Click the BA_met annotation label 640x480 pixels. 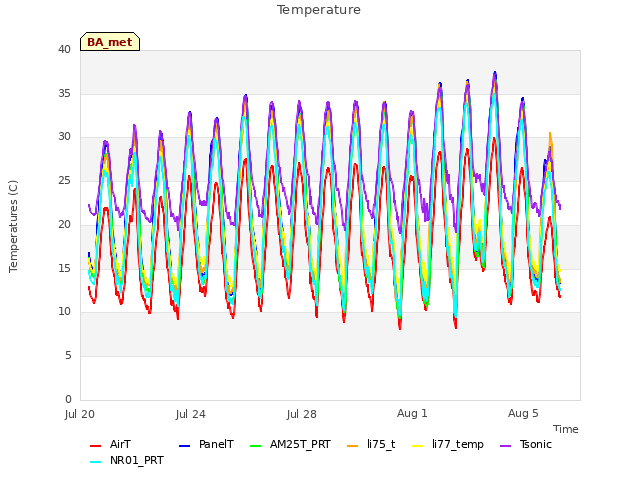click(110, 42)
